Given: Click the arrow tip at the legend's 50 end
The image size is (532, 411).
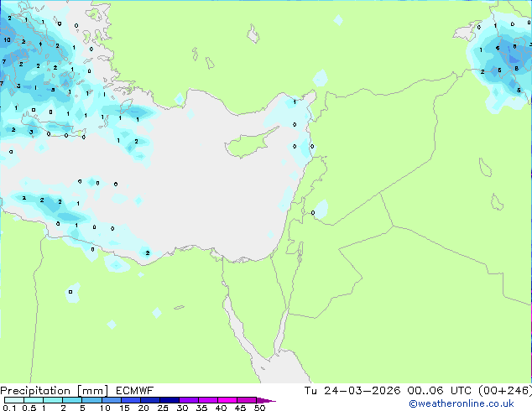Looking at the screenshot, I should pyautogui.click(x=266, y=400).
